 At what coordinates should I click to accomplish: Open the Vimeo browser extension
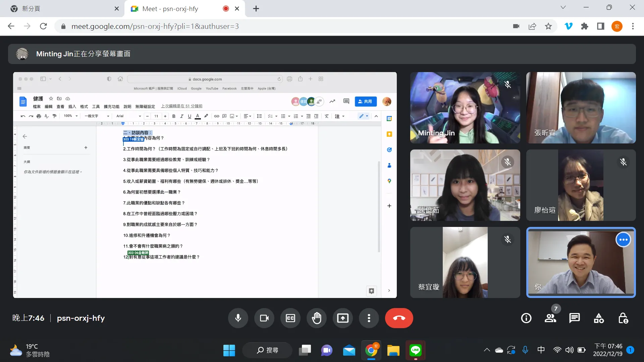569,26
